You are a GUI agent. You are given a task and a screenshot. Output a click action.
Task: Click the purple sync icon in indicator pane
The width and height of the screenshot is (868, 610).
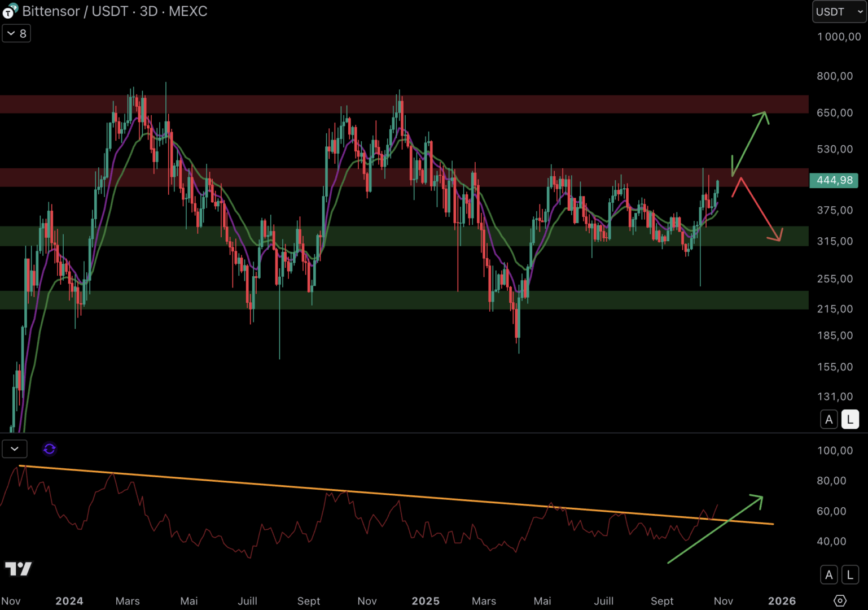(50, 449)
